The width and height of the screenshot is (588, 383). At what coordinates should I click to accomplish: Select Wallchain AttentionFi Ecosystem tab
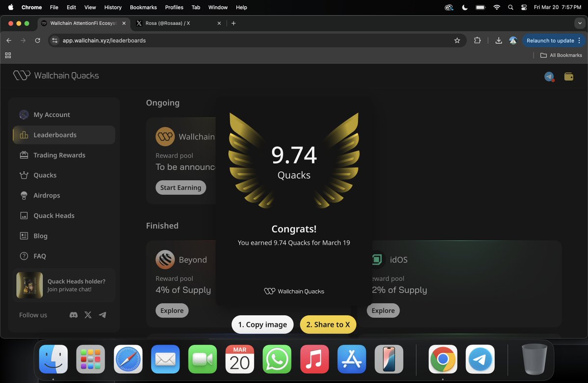(82, 23)
